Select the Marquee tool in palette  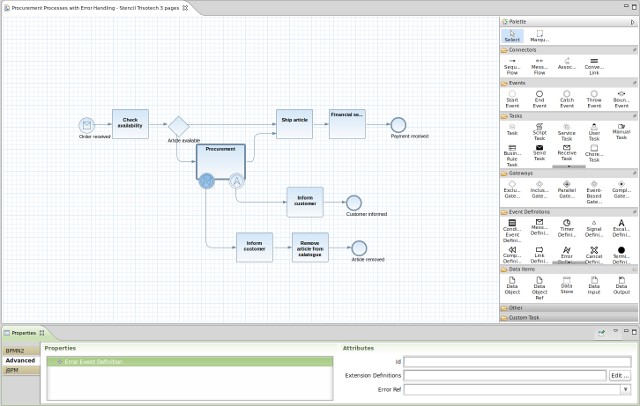pyautogui.click(x=539, y=35)
